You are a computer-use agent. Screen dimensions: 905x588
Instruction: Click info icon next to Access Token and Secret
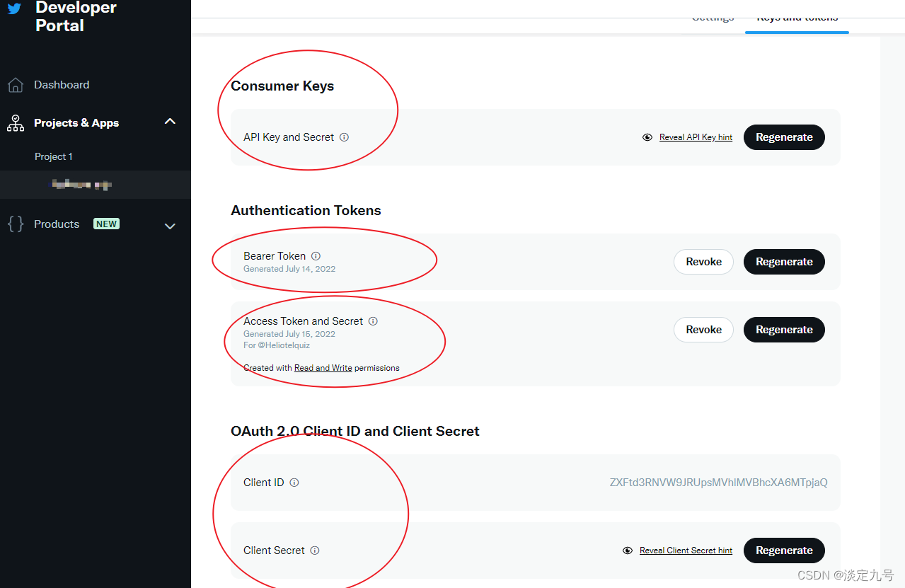pyautogui.click(x=373, y=321)
